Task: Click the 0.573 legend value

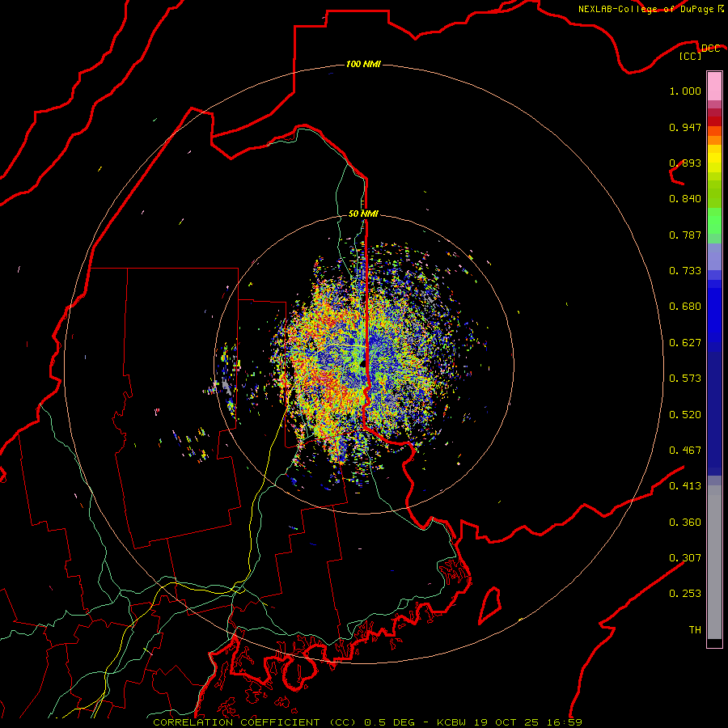Action: 685,379
